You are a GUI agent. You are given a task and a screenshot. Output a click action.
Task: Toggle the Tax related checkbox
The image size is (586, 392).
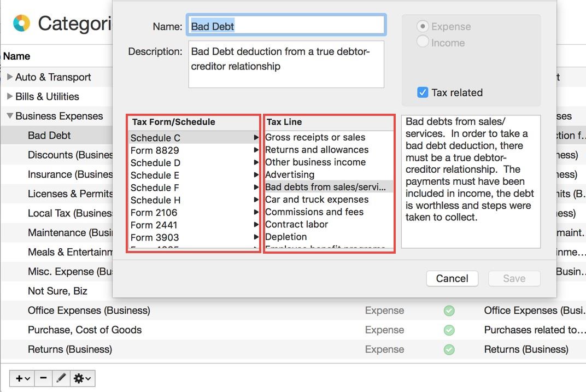(x=423, y=92)
